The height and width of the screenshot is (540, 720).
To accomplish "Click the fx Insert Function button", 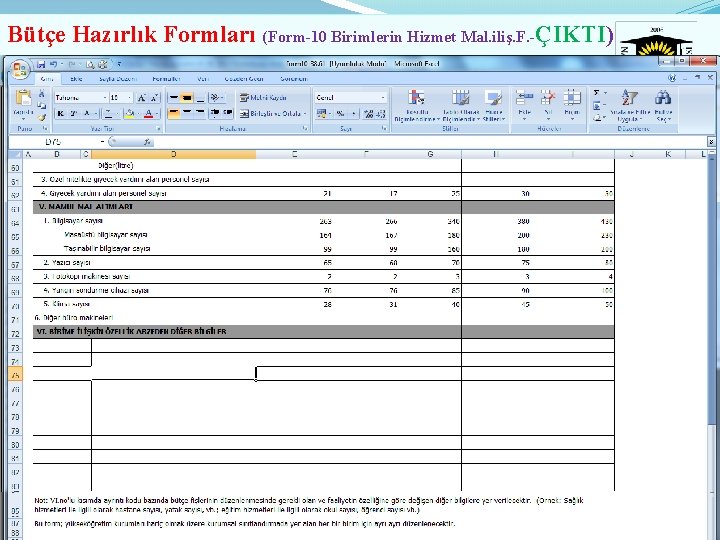I will [147, 142].
